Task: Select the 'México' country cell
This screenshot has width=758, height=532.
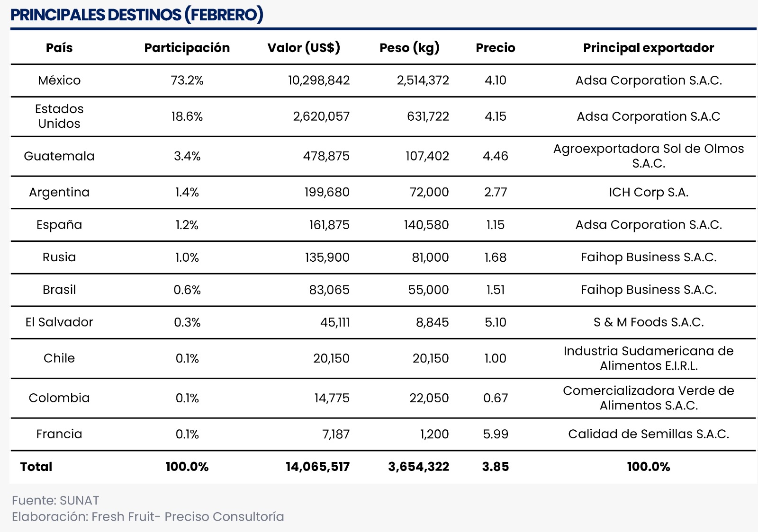Action: click(x=59, y=80)
